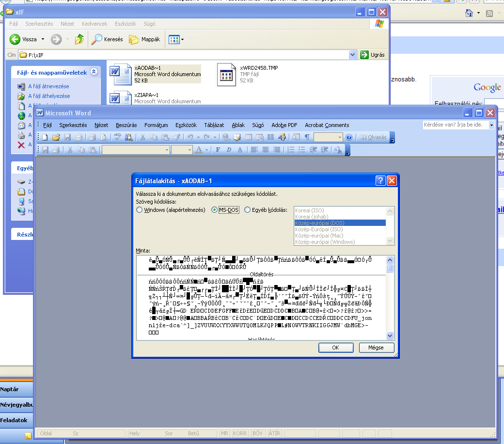Open the Word Beszúrás menu
The width and height of the screenshot is (504, 444).
click(x=126, y=125)
